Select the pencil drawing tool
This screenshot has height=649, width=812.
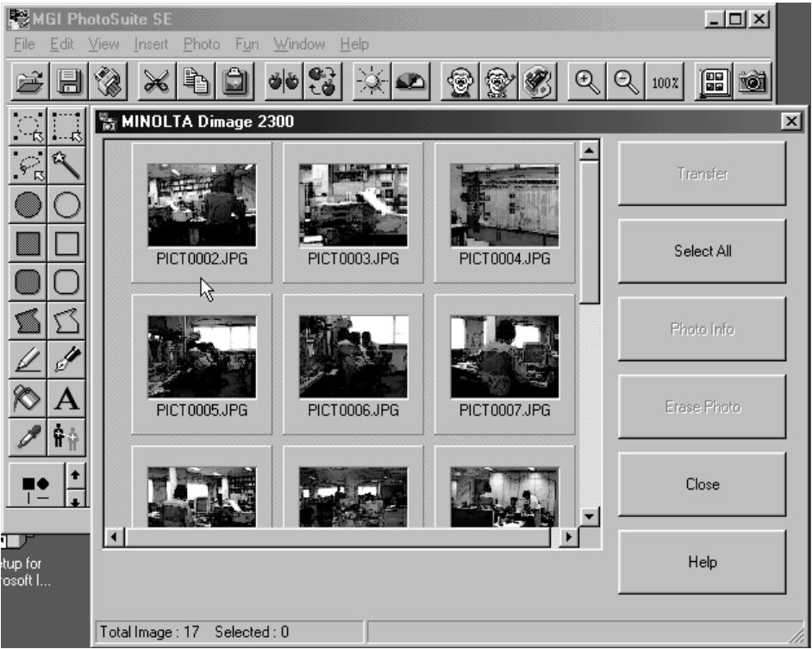[x=28, y=359]
